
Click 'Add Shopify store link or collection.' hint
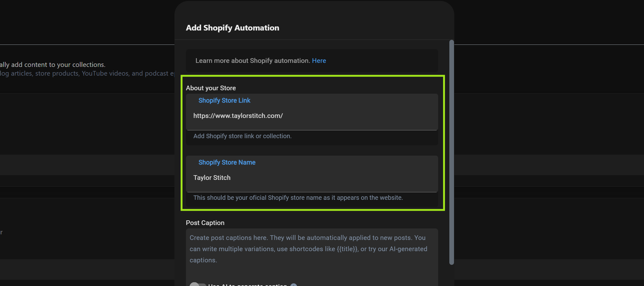click(243, 136)
